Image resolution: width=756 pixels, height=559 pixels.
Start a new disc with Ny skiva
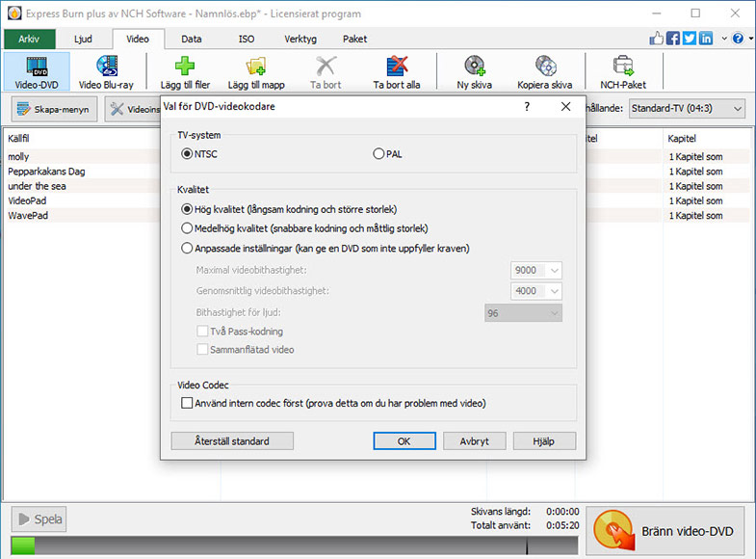(475, 72)
